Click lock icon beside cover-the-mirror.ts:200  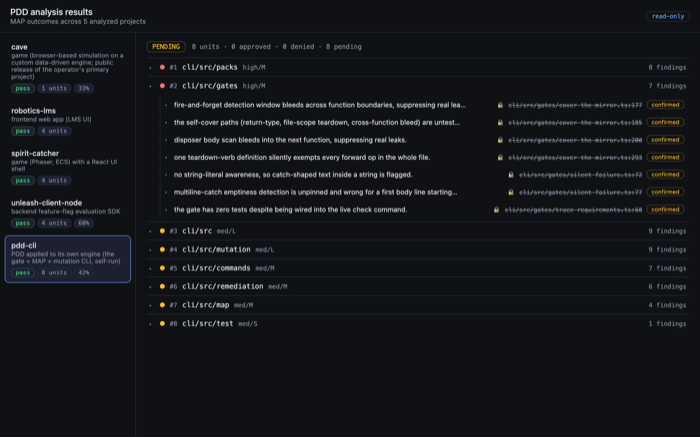click(500, 140)
